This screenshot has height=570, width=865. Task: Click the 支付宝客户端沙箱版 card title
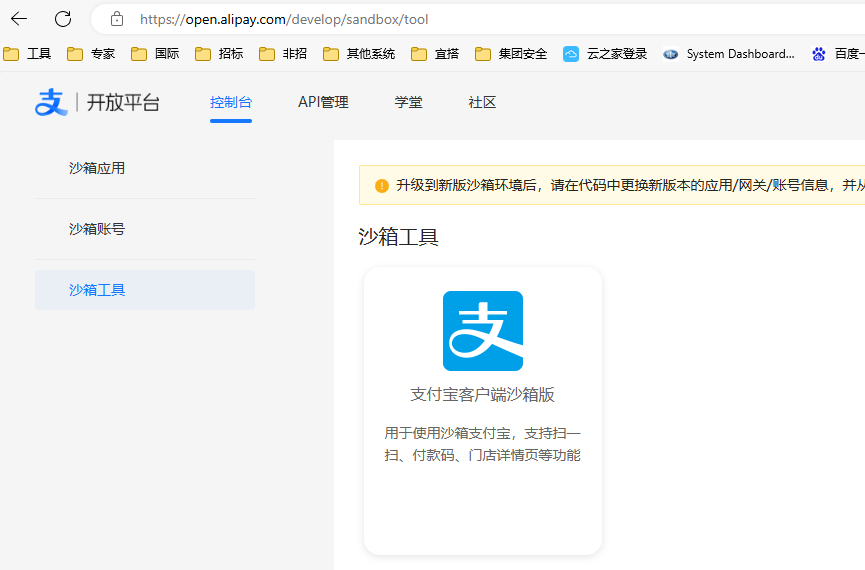(x=483, y=395)
